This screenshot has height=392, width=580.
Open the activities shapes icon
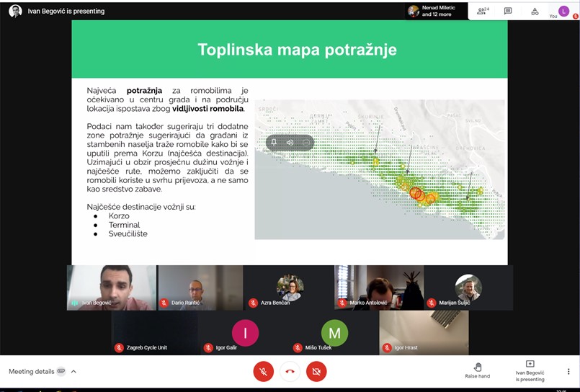click(535, 11)
